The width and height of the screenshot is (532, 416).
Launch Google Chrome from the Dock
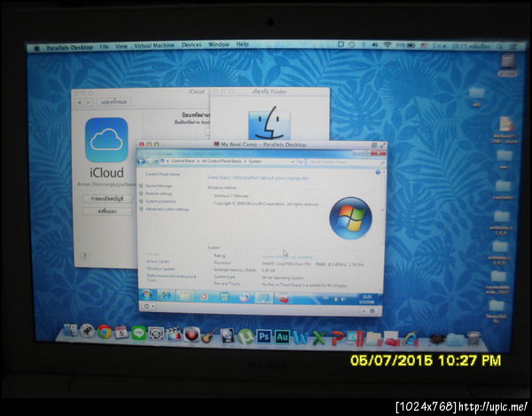point(105,331)
